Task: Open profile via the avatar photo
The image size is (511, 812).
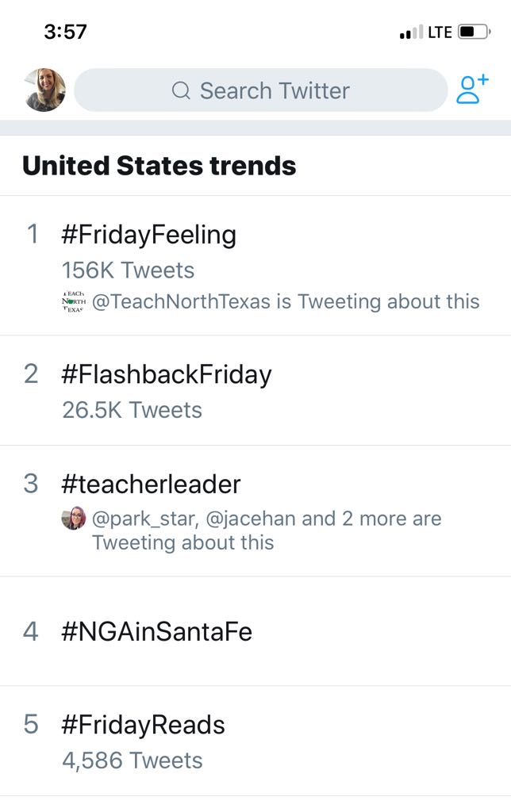Action: (x=44, y=90)
